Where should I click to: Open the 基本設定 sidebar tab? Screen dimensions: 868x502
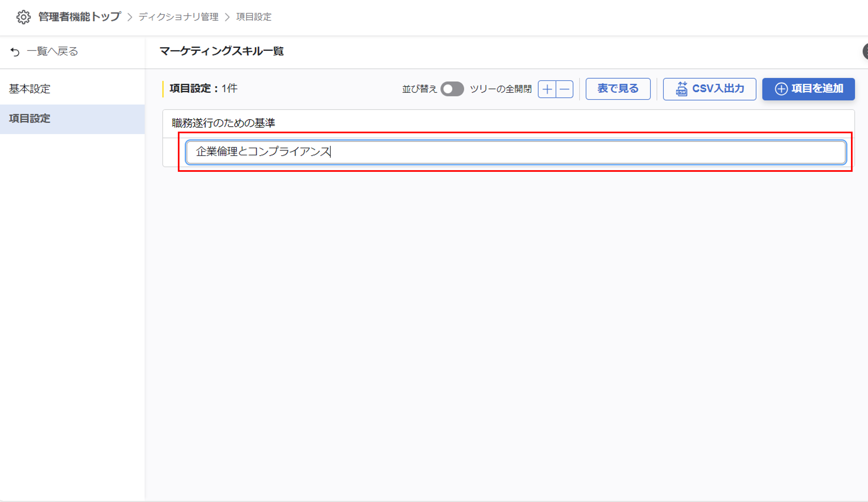tap(30, 89)
